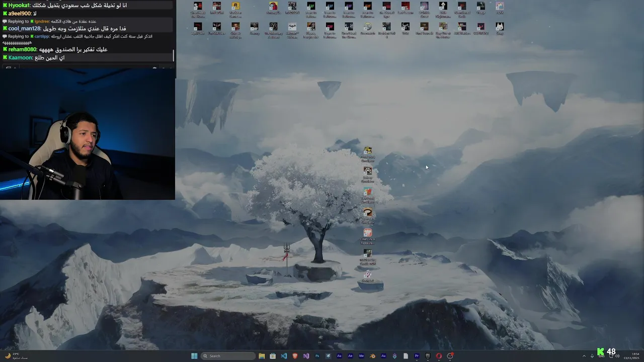Click the ENG language indicator
This screenshot has height=362, width=644.
point(601,356)
